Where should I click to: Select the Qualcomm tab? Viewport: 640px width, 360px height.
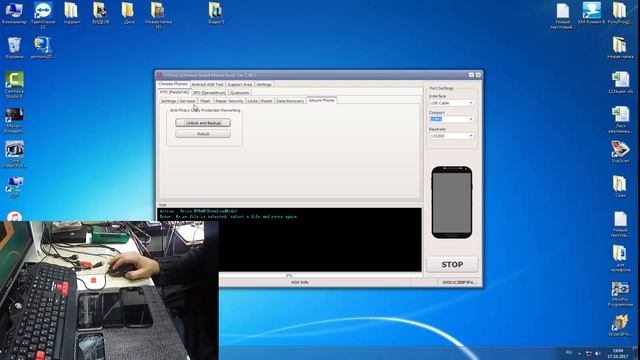pos(239,93)
